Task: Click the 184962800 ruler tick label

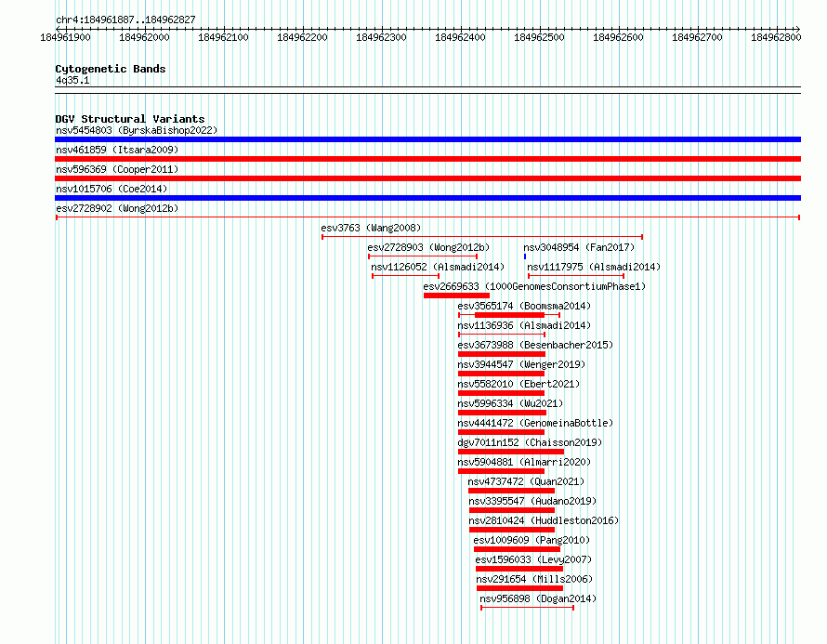Action: (x=776, y=37)
